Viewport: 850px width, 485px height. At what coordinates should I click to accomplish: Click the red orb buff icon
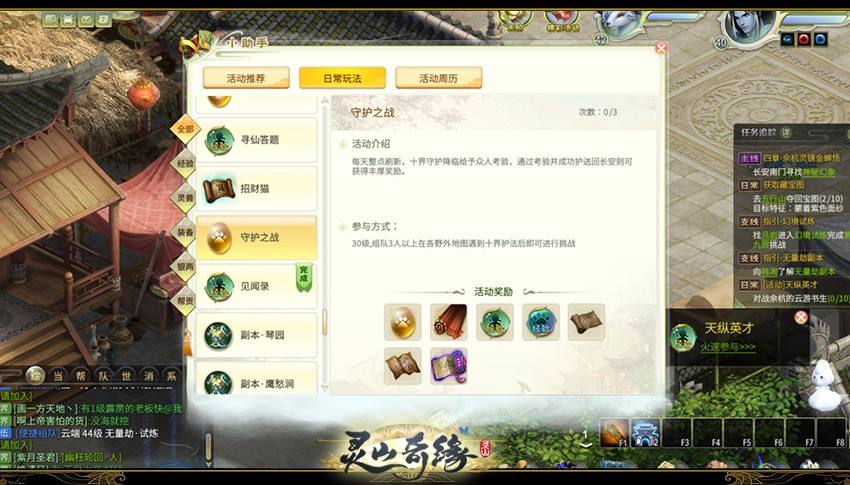[804, 40]
